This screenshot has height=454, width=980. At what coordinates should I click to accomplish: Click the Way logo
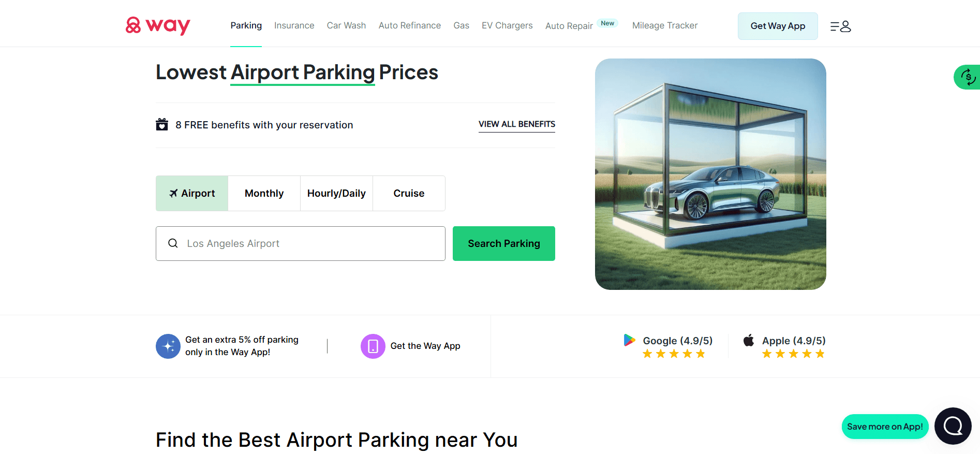click(157, 25)
